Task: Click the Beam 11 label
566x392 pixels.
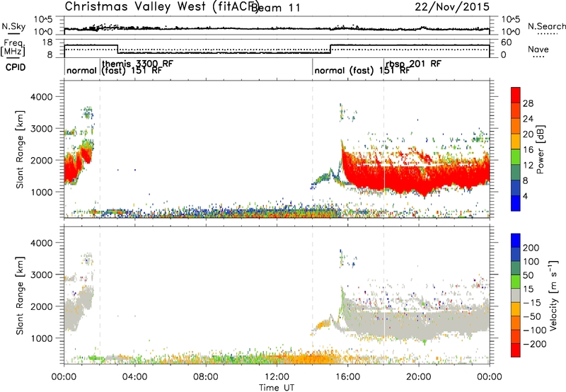Action: 276,8
